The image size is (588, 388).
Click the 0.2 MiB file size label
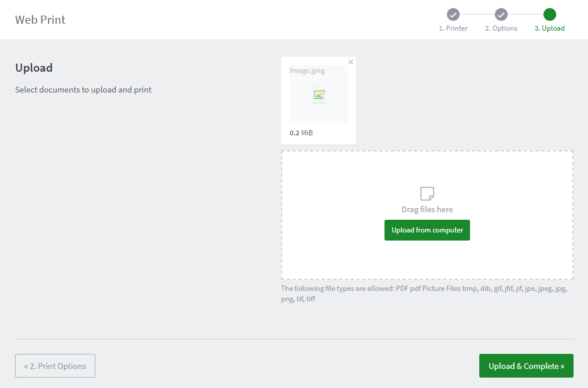click(x=301, y=133)
